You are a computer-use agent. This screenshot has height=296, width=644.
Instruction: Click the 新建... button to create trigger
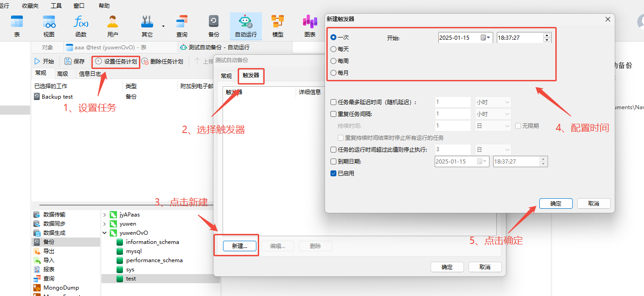click(x=236, y=245)
